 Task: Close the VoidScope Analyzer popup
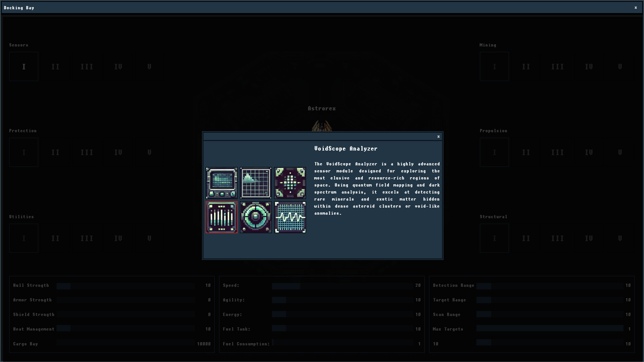pyautogui.click(x=438, y=137)
